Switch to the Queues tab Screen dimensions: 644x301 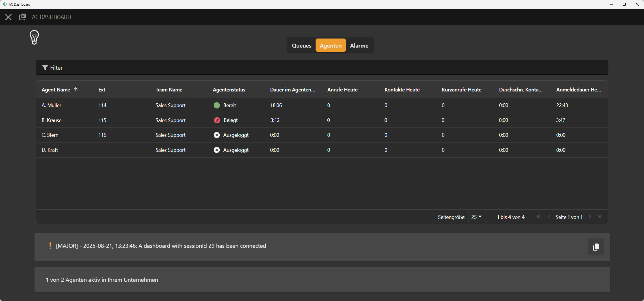(x=301, y=46)
